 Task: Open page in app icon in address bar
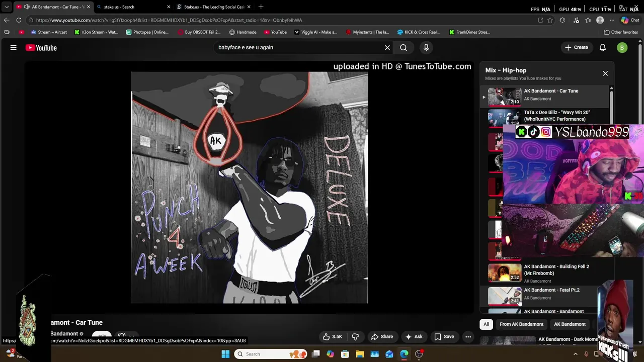pos(540,20)
